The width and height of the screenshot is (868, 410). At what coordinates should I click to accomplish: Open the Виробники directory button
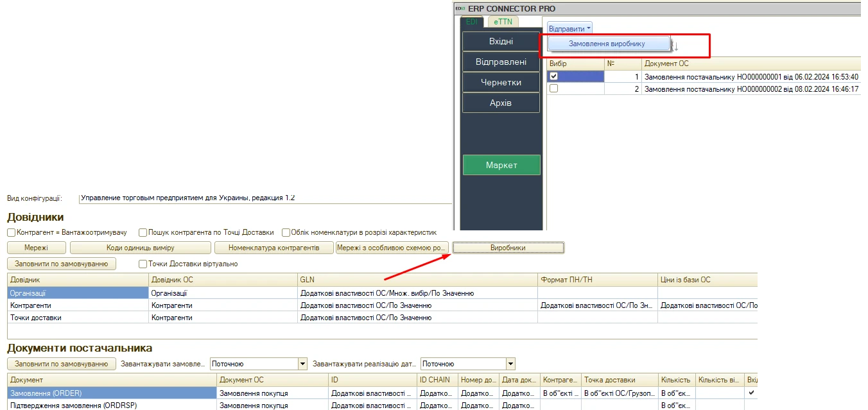508,248
